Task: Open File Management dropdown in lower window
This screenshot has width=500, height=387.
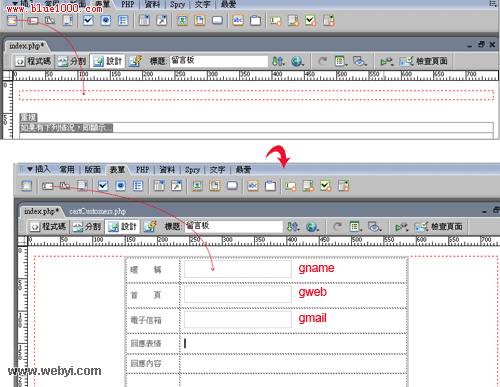Action: [x=293, y=227]
